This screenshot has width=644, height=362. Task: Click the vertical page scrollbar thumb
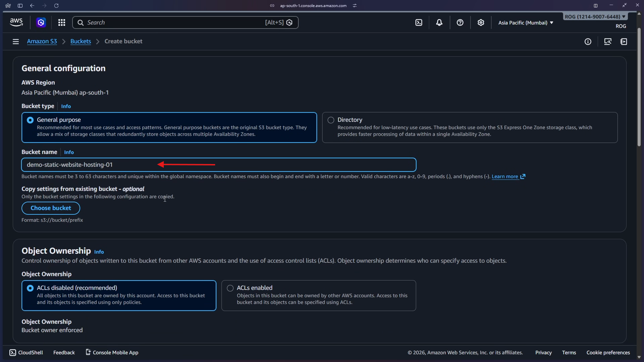(x=639, y=87)
